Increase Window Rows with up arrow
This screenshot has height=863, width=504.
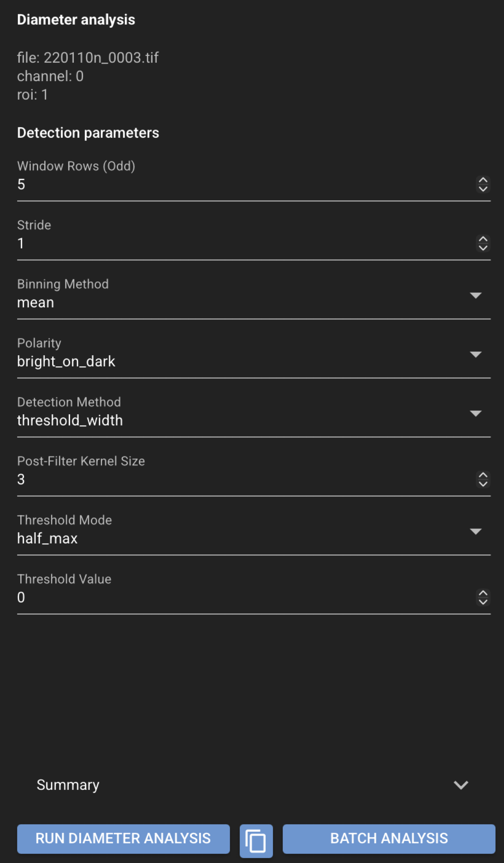(483, 181)
